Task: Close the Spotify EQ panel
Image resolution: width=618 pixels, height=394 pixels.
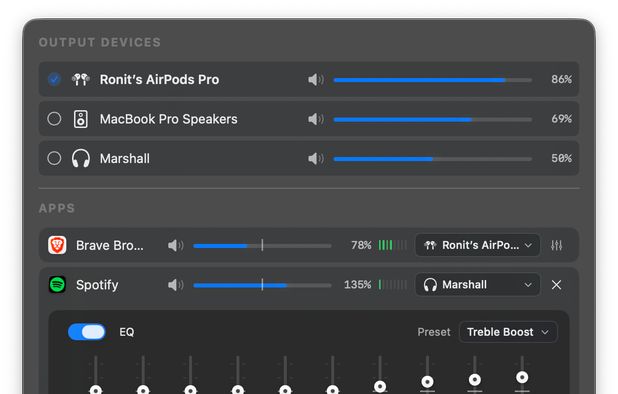Action: 557,285
